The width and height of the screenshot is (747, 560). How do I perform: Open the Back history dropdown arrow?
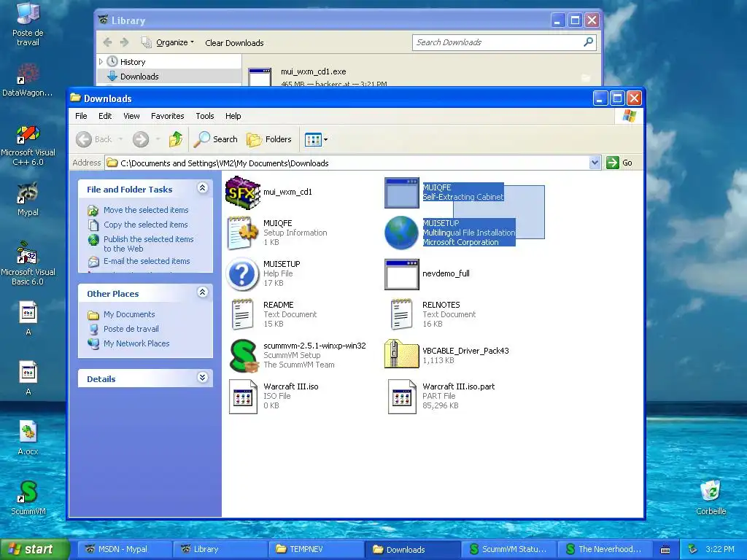tap(120, 139)
